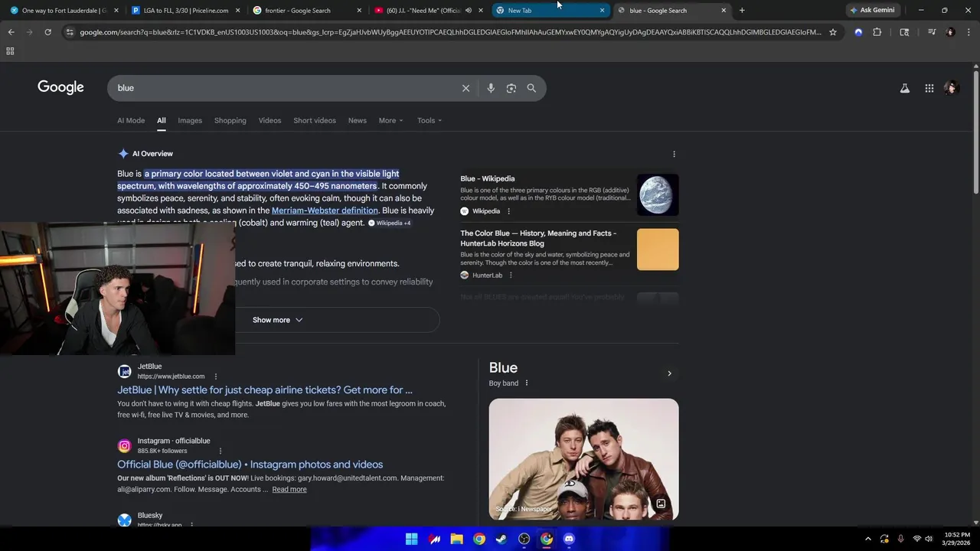Open volume control in system tray
980x551 pixels.
[929, 539]
